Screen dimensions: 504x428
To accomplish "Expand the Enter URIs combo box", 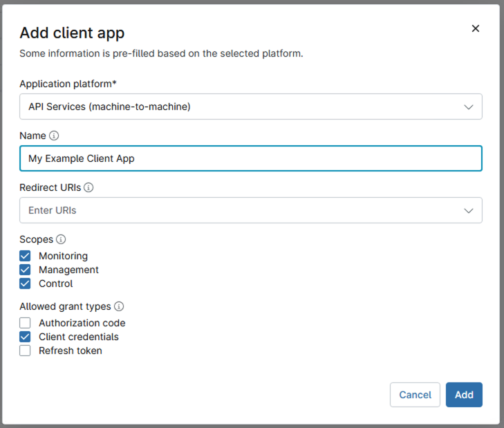I will point(251,210).
